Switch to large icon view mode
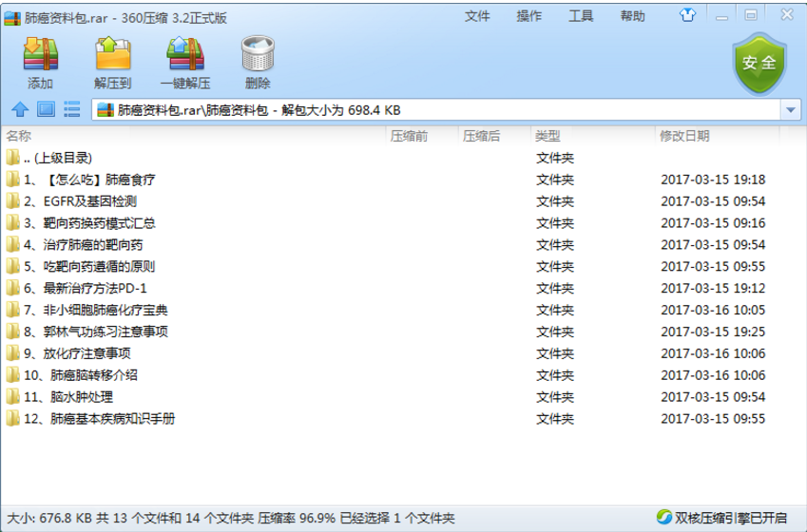 click(46, 110)
